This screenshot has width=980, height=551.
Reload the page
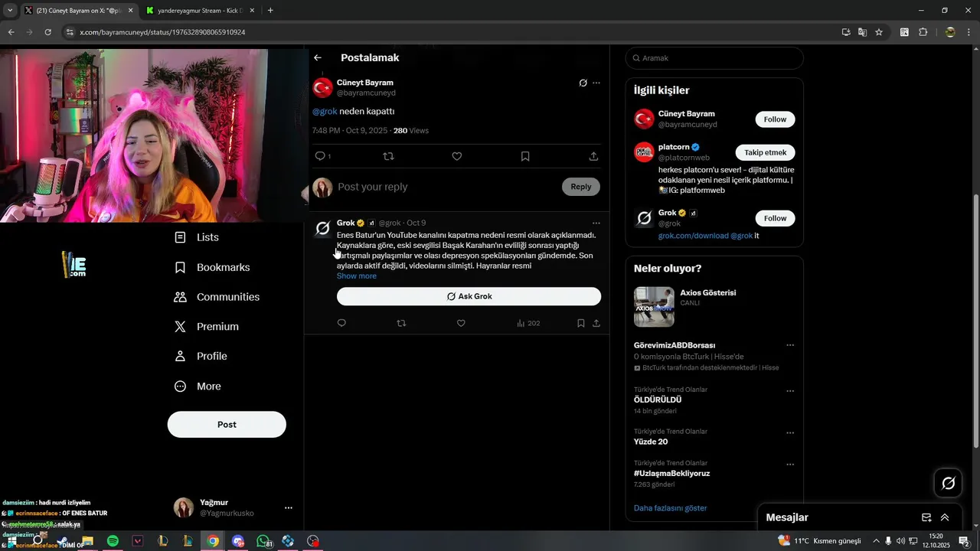tap(48, 32)
